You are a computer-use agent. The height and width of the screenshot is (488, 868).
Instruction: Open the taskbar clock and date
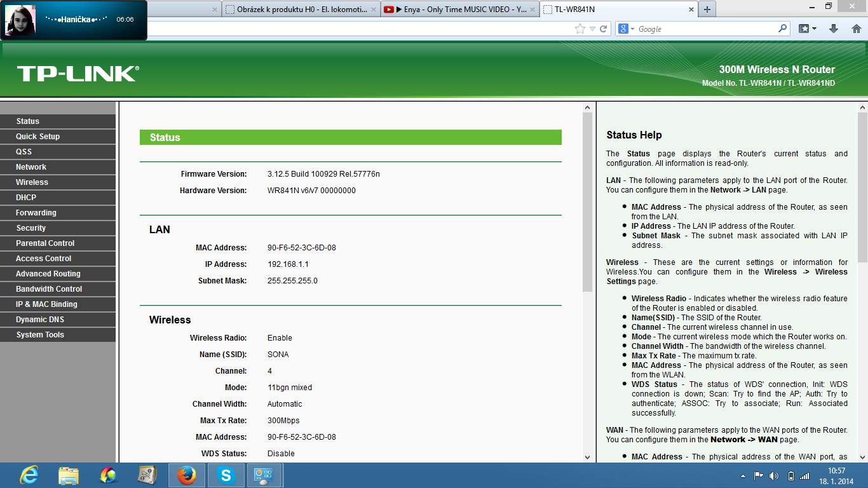pyautogui.click(x=837, y=476)
